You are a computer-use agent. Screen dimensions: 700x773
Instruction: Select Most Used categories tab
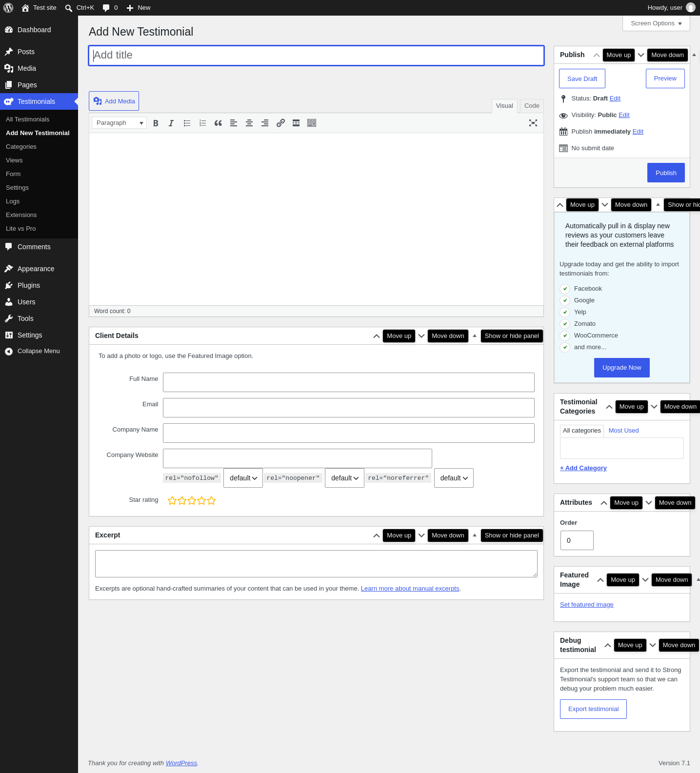(x=623, y=431)
